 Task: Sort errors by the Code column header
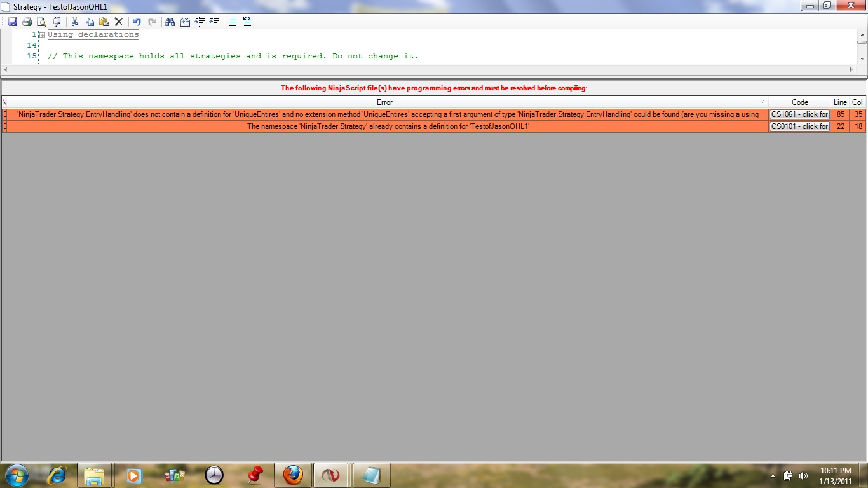pyautogui.click(x=800, y=102)
